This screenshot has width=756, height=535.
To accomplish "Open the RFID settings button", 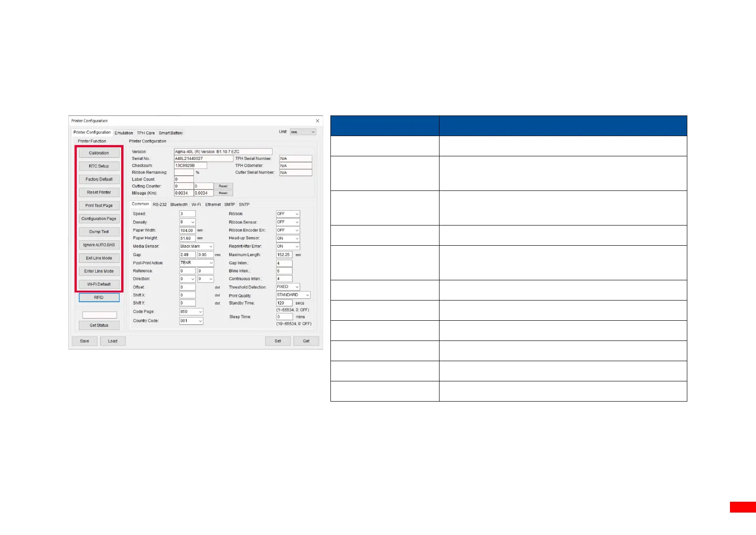I will [x=99, y=297].
